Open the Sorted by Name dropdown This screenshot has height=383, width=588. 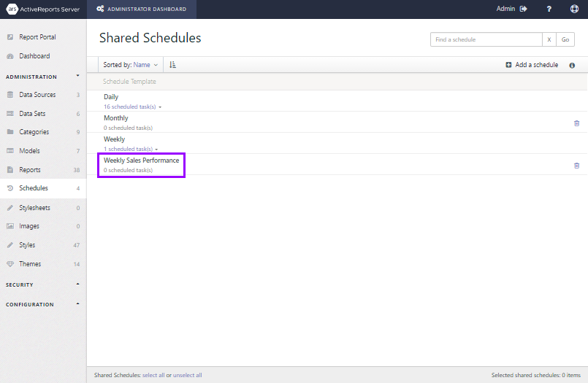pyautogui.click(x=131, y=65)
